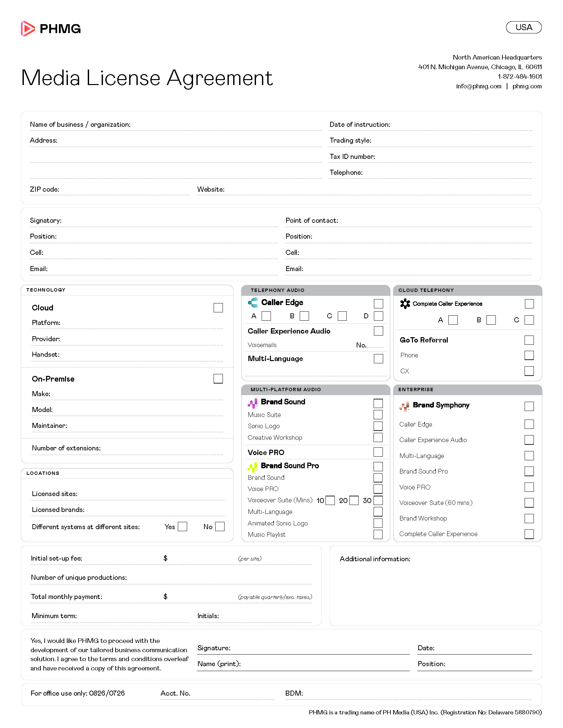
Task: Tick the On-Premise checkbox
Action: (218, 379)
